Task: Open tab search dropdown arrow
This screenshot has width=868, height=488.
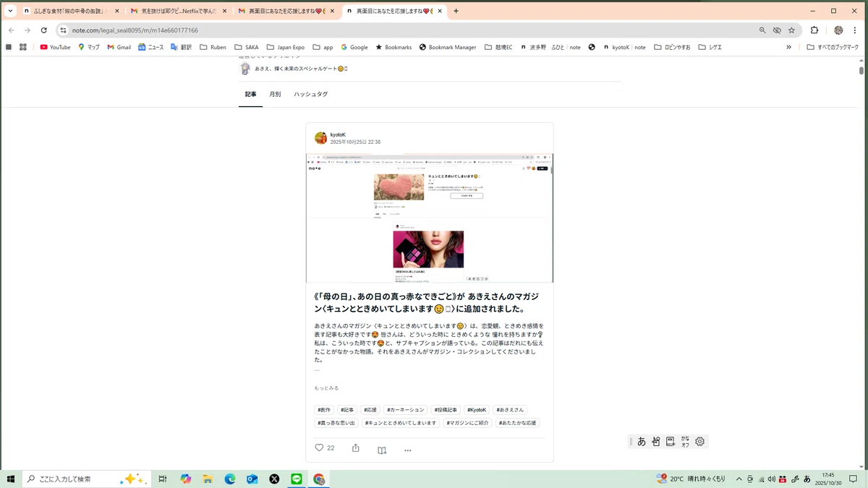Action: tap(10, 11)
